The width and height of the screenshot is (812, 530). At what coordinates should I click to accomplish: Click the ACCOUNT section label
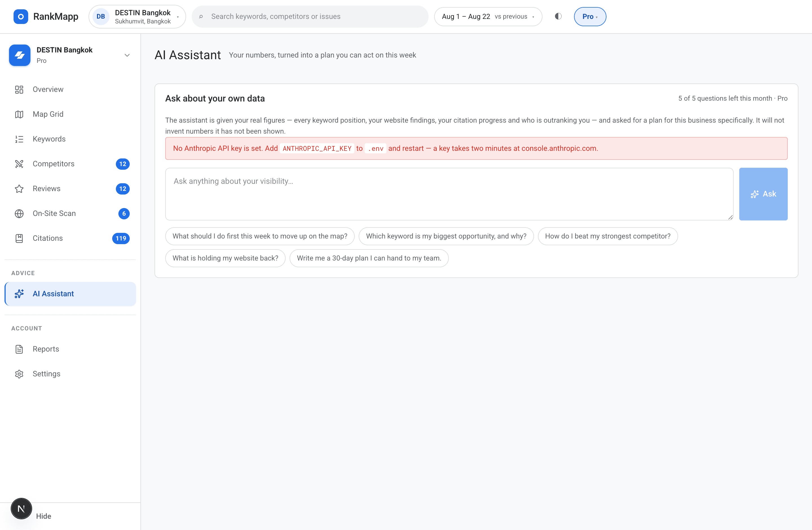pos(27,328)
